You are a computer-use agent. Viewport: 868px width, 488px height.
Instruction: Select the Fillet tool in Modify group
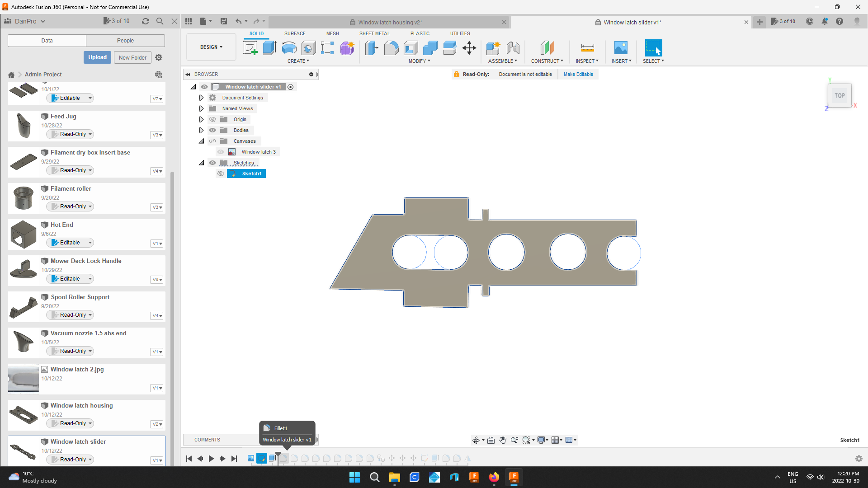392,48
